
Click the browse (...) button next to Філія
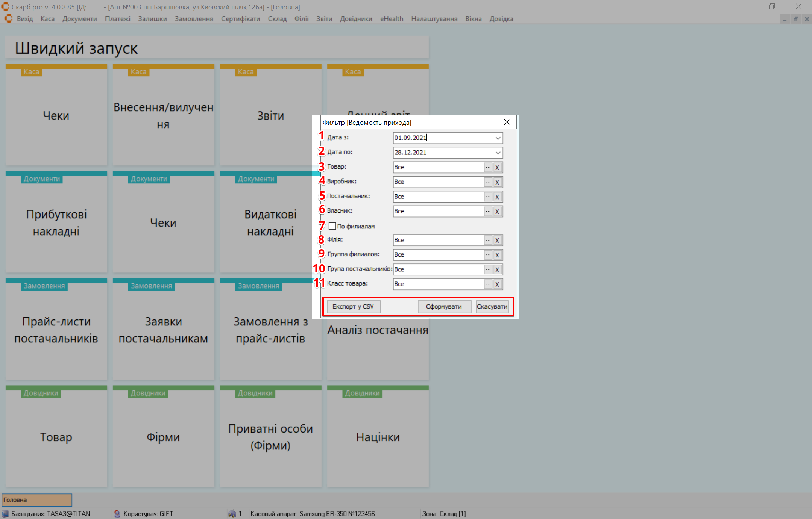click(488, 240)
